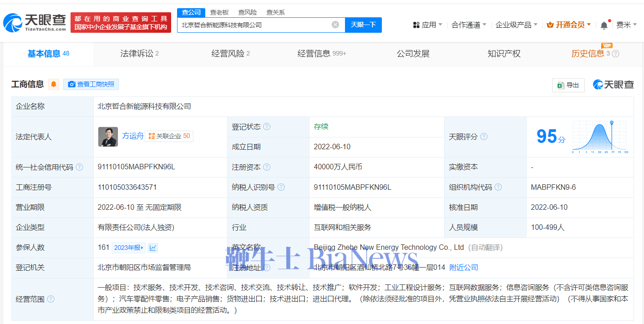Click the 附近公司 link

(x=464, y=268)
